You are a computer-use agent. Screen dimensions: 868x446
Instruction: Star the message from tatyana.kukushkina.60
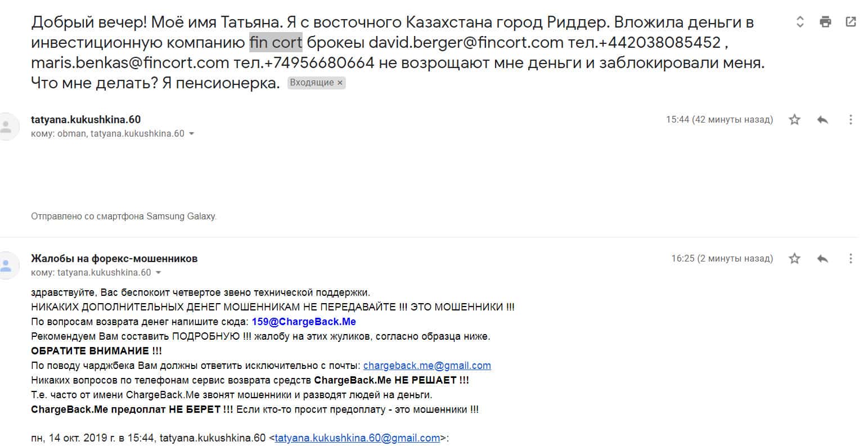click(794, 119)
